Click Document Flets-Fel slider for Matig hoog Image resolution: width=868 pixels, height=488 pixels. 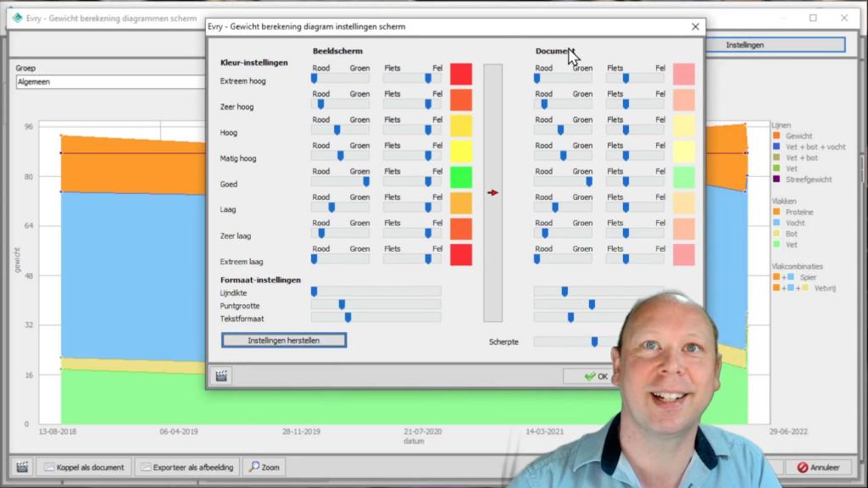[635, 156]
